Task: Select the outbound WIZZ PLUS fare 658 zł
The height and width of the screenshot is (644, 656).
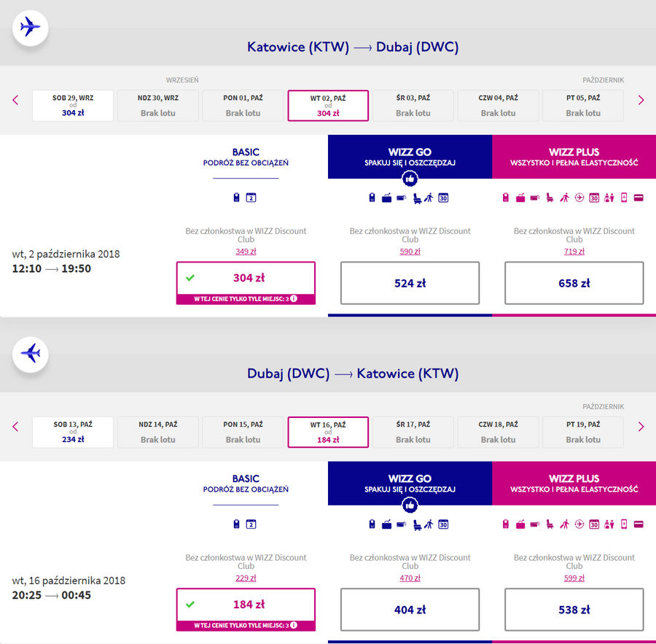Action: coord(574,283)
